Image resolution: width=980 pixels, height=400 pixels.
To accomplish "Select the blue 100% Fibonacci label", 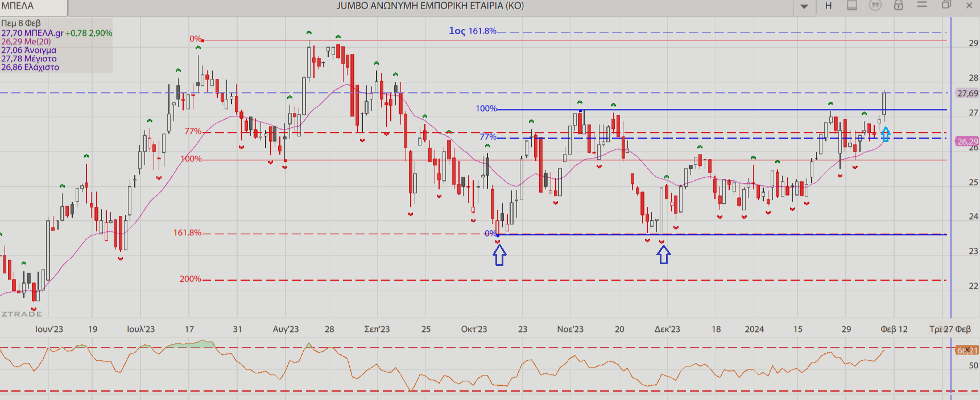I will pyautogui.click(x=486, y=109).
